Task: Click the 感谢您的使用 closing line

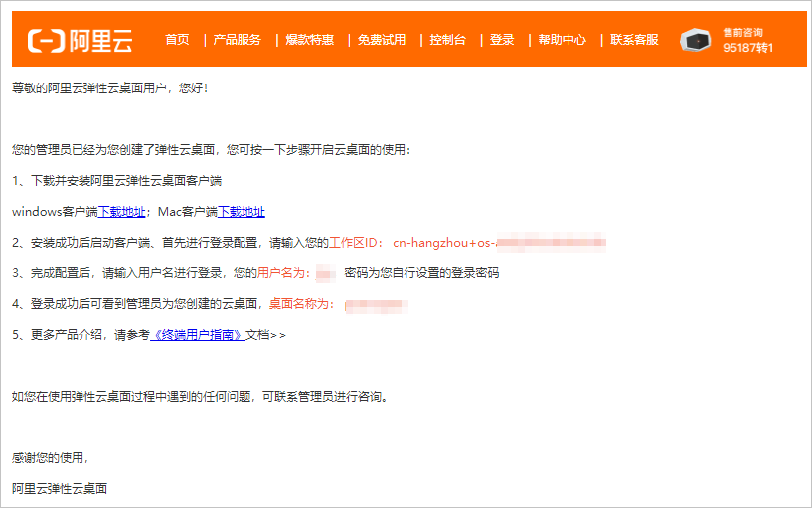Action: pyautogui.click(x=51, y=457)
